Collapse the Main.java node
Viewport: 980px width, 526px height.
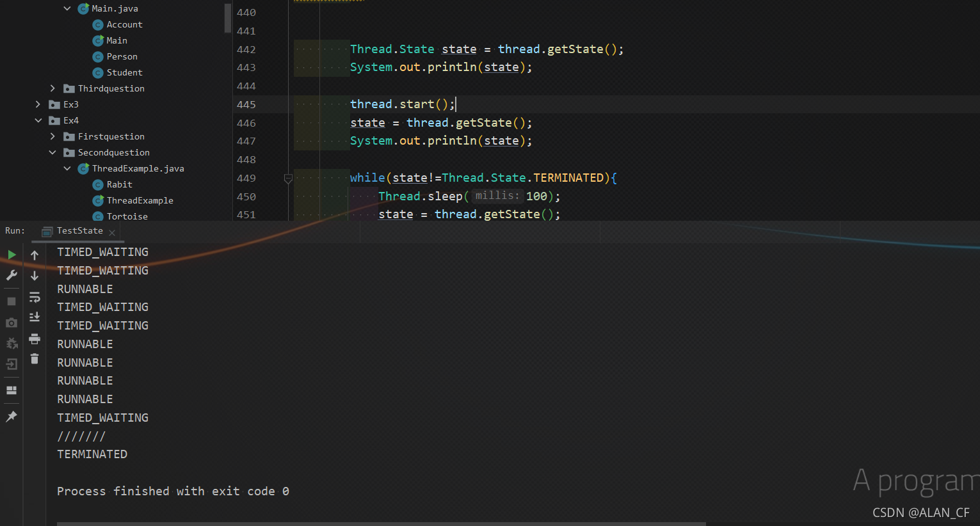point(67,8)
